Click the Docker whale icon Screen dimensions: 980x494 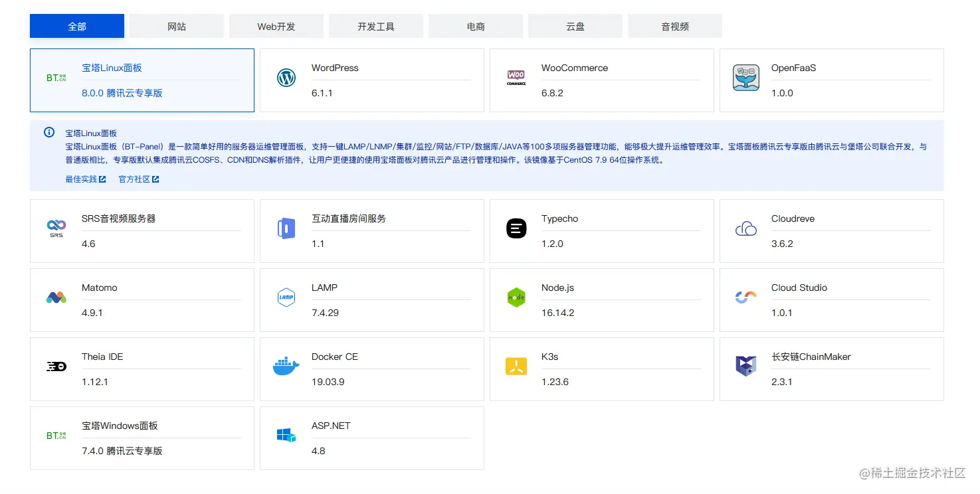pyautogui.click(x=286, y=367)
